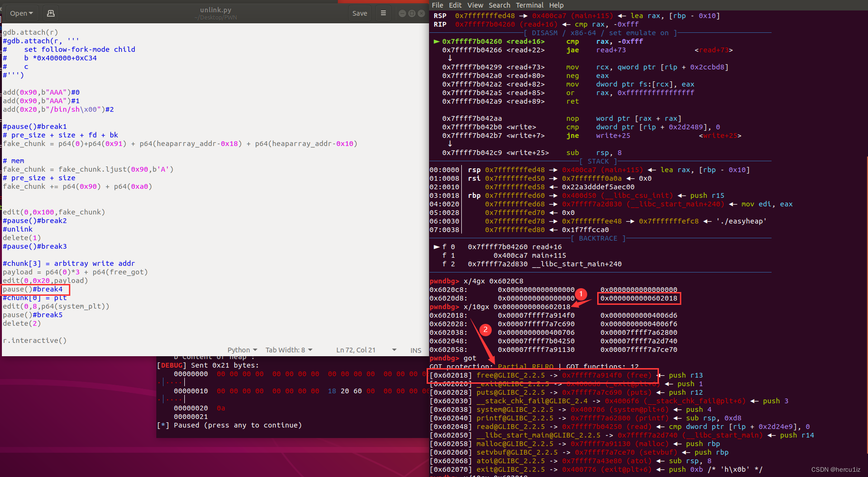The width and height of the screenshot is (868, 477).
Task: Click the r.interactive() line
Action: coord(35,341)
